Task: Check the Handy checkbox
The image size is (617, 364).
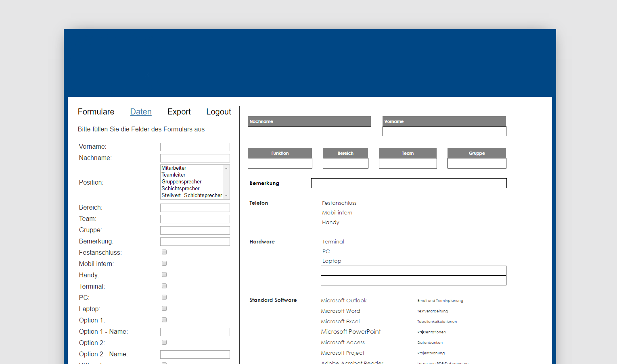Action: pos(164,275)
